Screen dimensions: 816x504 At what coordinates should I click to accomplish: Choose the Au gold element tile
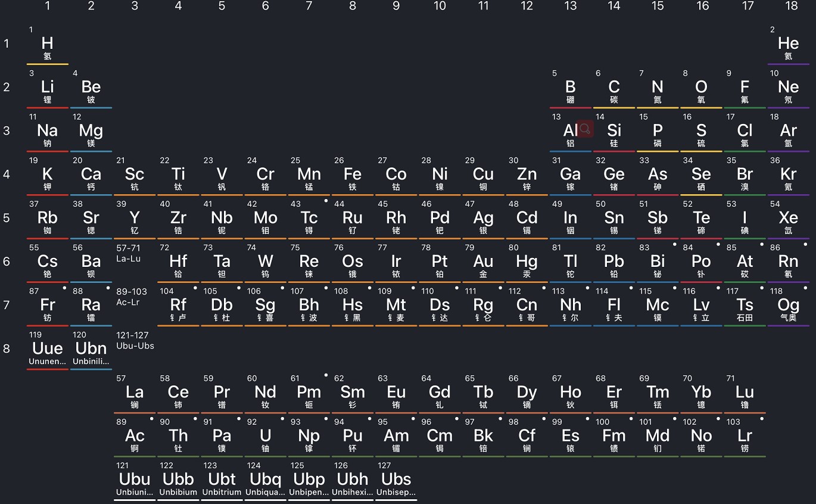pyautogui.click(x=483, y=263)
